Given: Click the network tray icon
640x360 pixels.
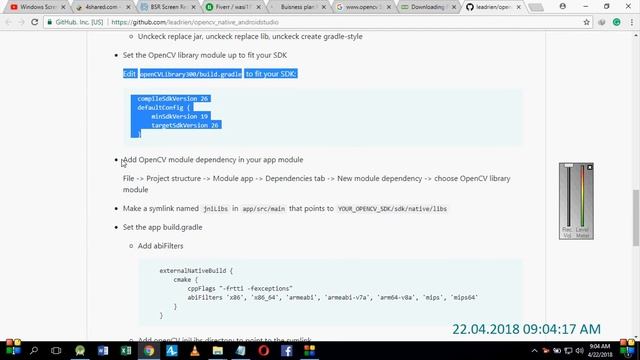Looking at the screenshot, I should (x=568, y=351).
